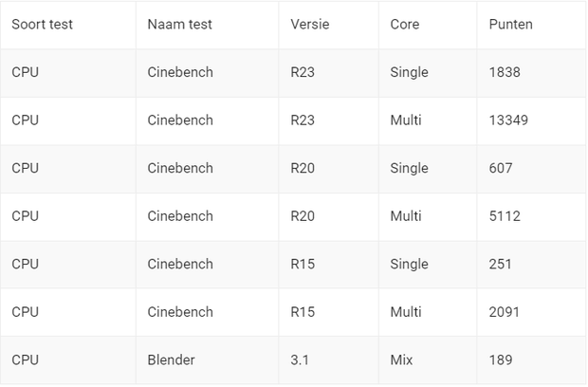The width and height of the screenshot is (588, 387).
Task: Click CPU in the Blender row
Action: coord(26,359)
